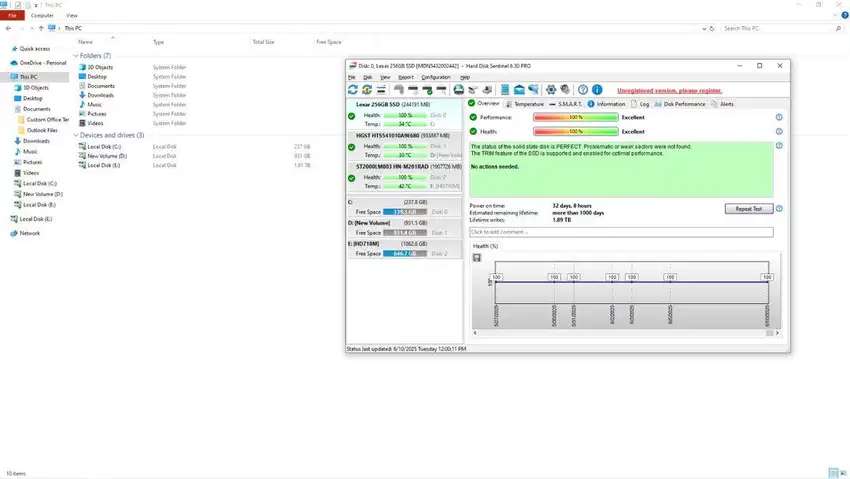The width and height of the screenshot is (850, 479).
Task: Switch to the Alerts tab
Action: [x=723, y=104]
